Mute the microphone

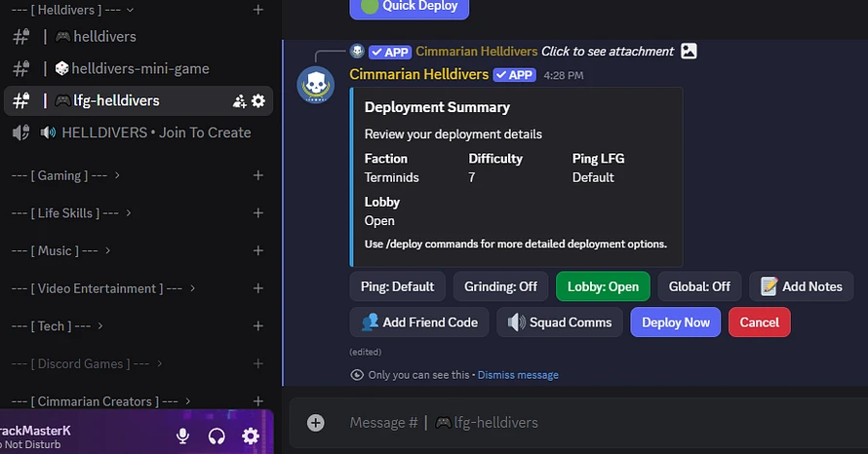click(182, 436)
